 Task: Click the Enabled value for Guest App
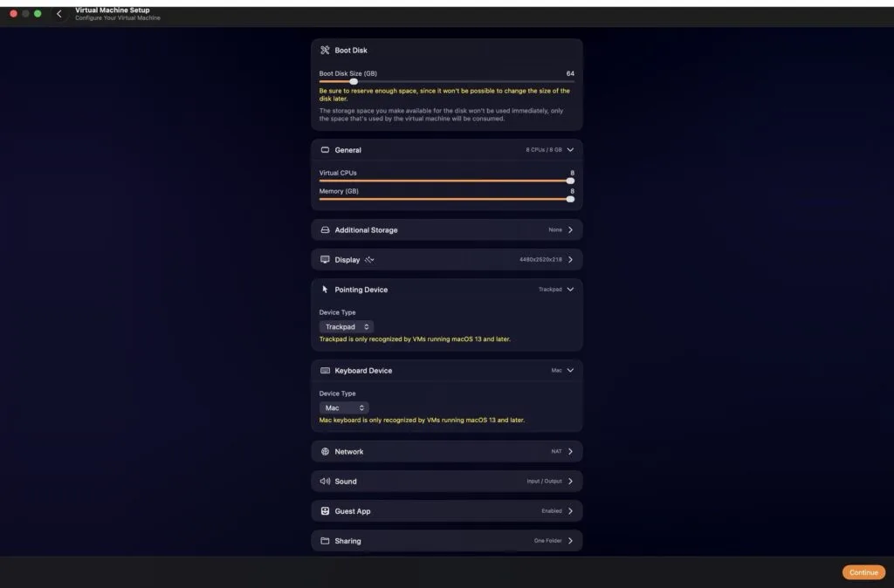tap(552, 511)
